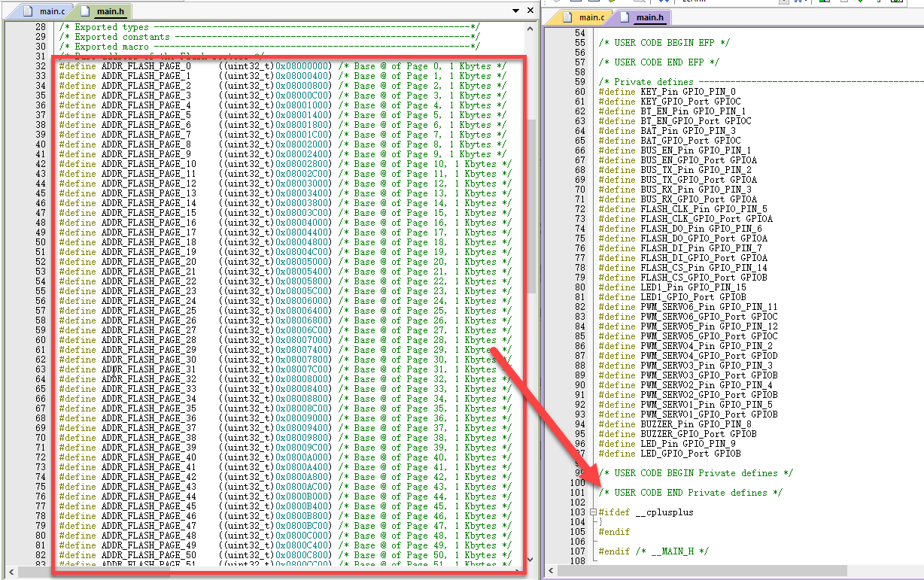924x580 pixels.
Task: Collapse the #ifdef __cplusplus fold marker
Action: coord(593,512)
